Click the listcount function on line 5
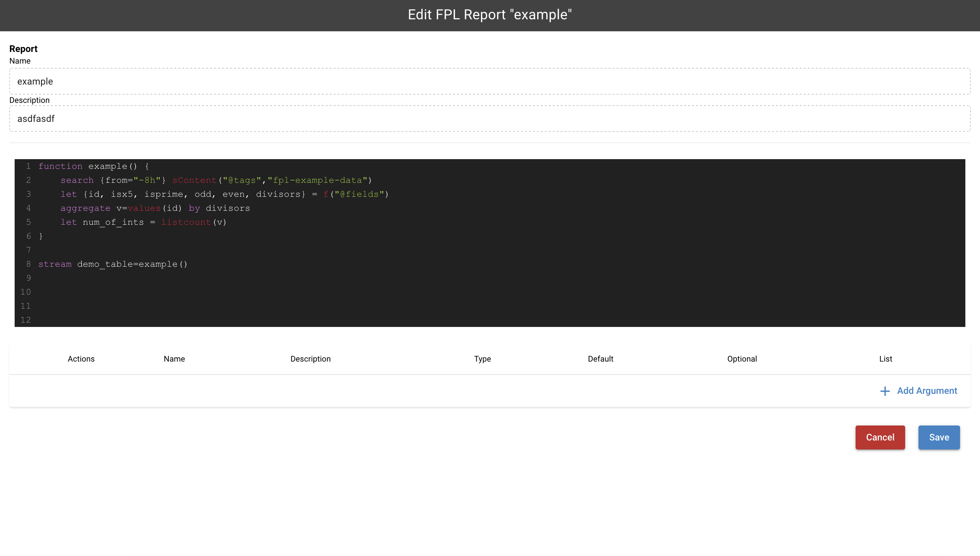The width and height of the screenshot is (980, 556). (x=186, y=222)
